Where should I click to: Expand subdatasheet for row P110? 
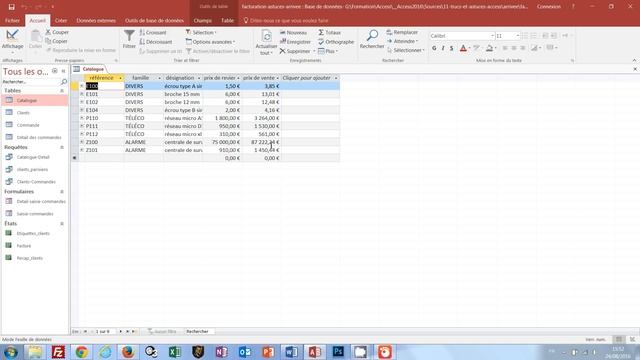pyautogui.click(x=82, y=118)
